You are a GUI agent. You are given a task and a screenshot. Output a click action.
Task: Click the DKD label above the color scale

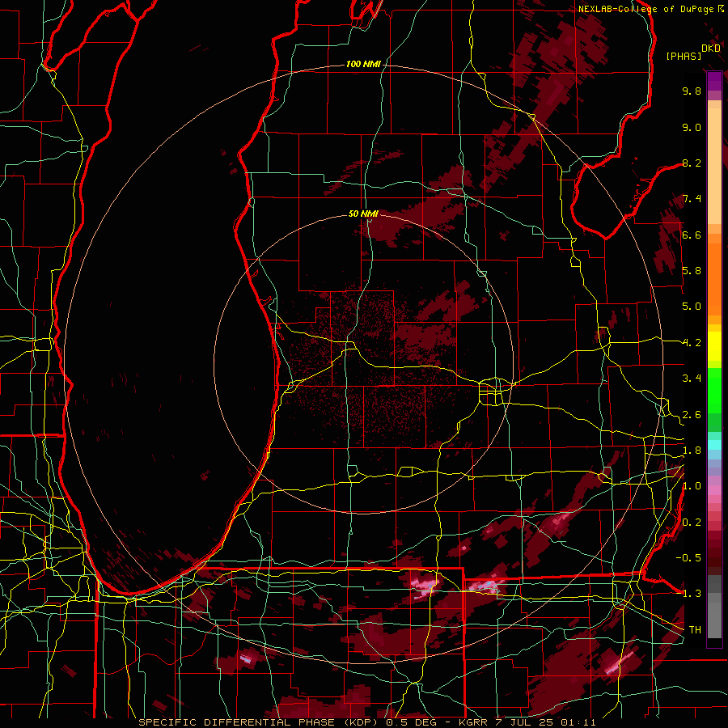(x=711, y=49)
